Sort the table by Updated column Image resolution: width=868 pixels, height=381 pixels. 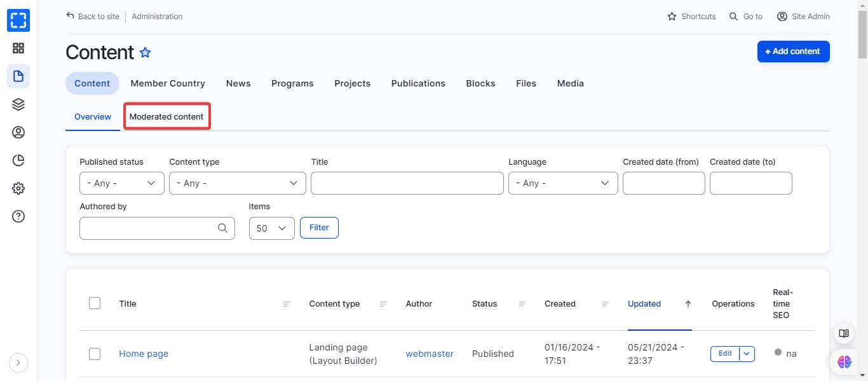tap(644, 304)
